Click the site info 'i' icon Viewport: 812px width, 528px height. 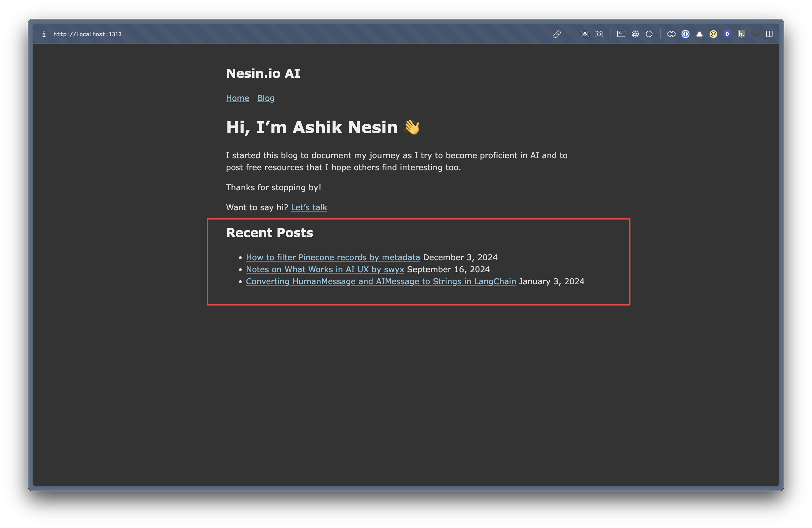tap(44, 34)
